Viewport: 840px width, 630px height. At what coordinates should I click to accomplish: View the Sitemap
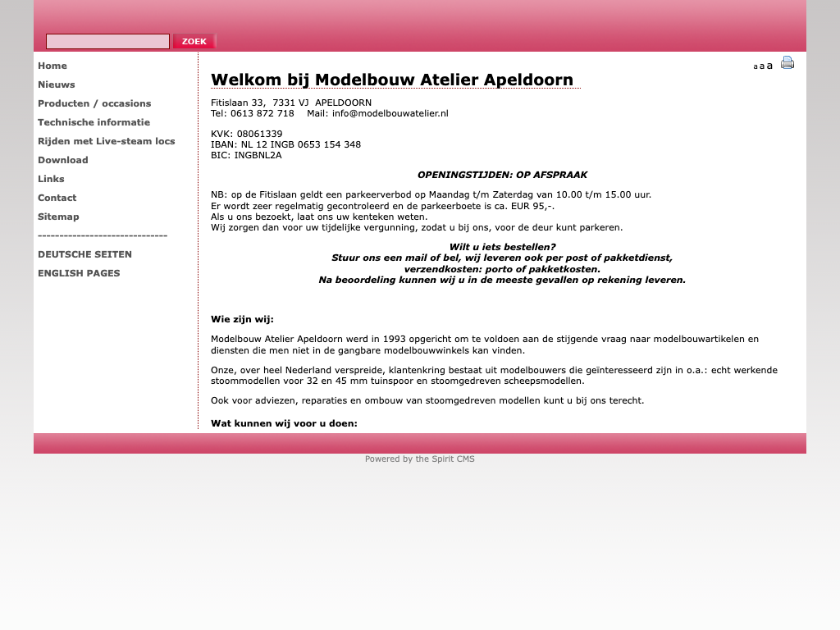58,217
